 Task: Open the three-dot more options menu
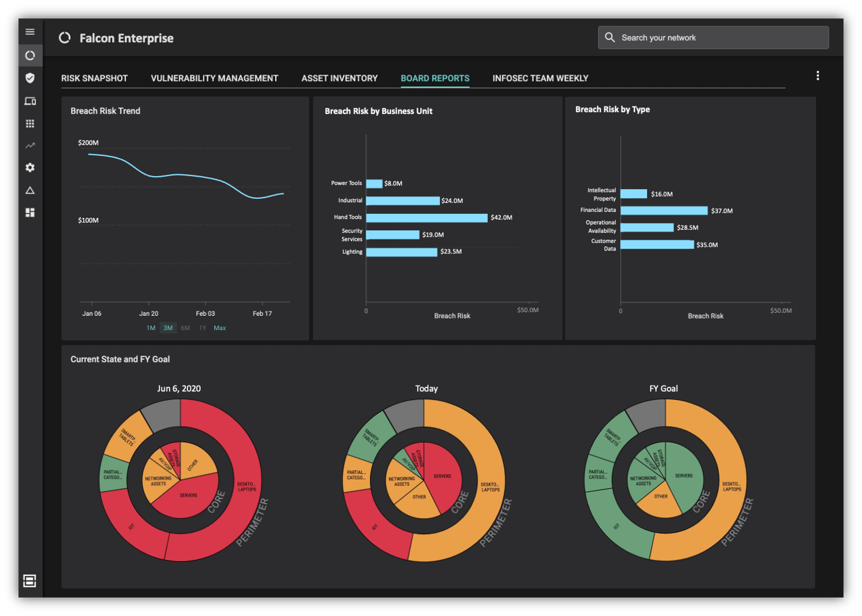818,76
